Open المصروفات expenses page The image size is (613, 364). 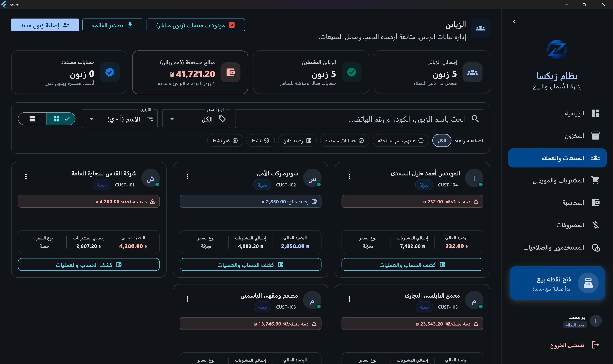557,225
